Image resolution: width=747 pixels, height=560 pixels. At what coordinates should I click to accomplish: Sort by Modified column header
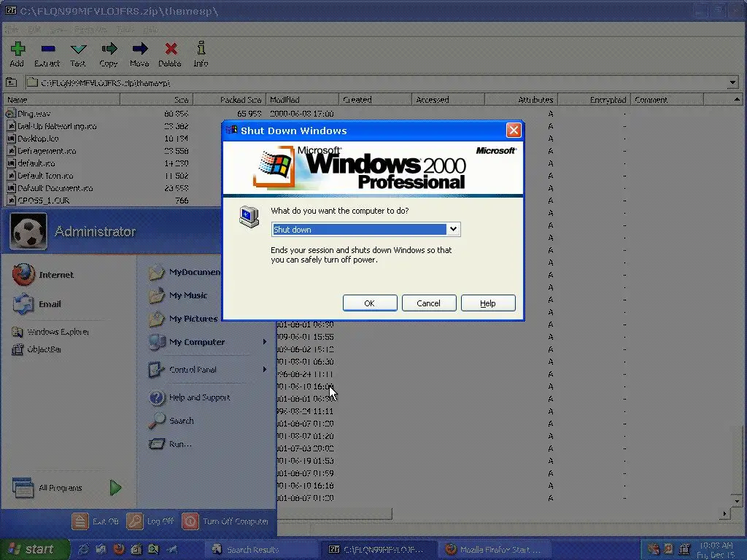tap(303, 99)
